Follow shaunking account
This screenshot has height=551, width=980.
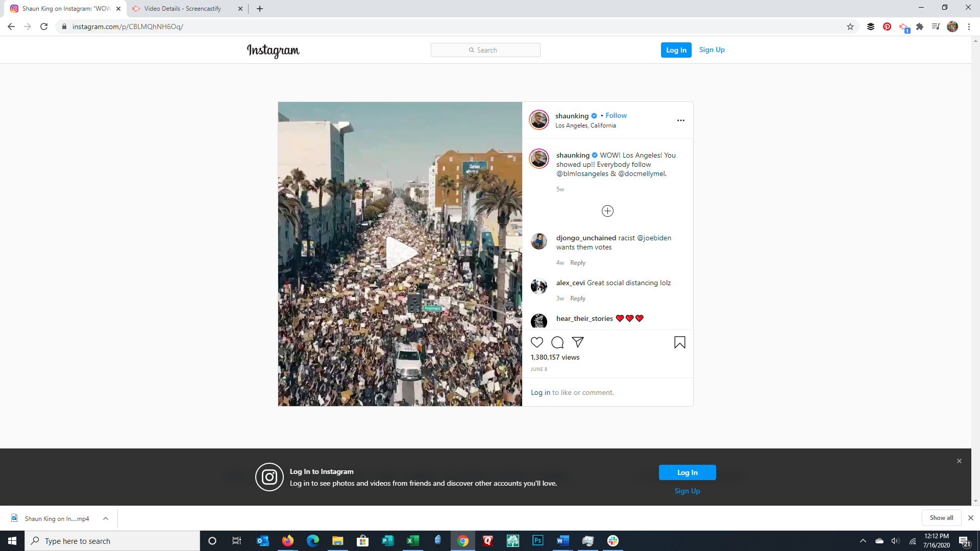click(616, 116)
